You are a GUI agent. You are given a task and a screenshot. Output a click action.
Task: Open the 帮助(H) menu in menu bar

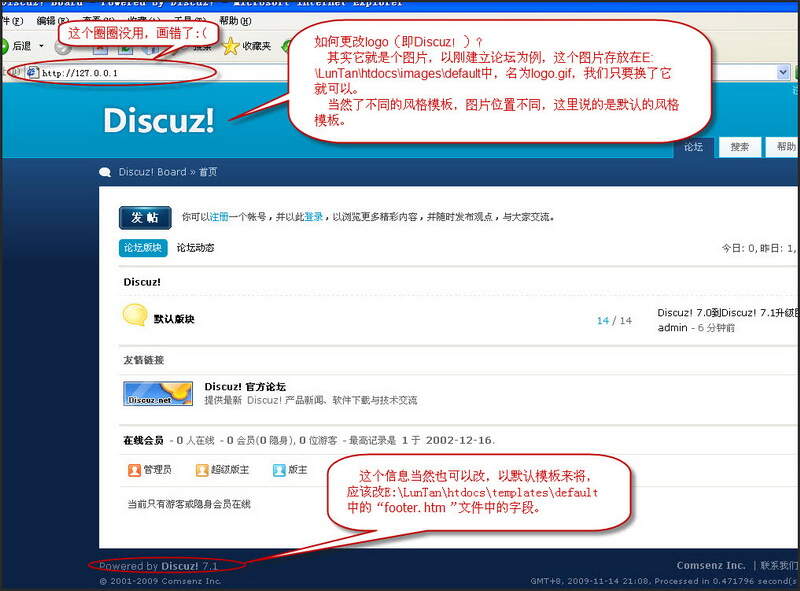[235, 21]
